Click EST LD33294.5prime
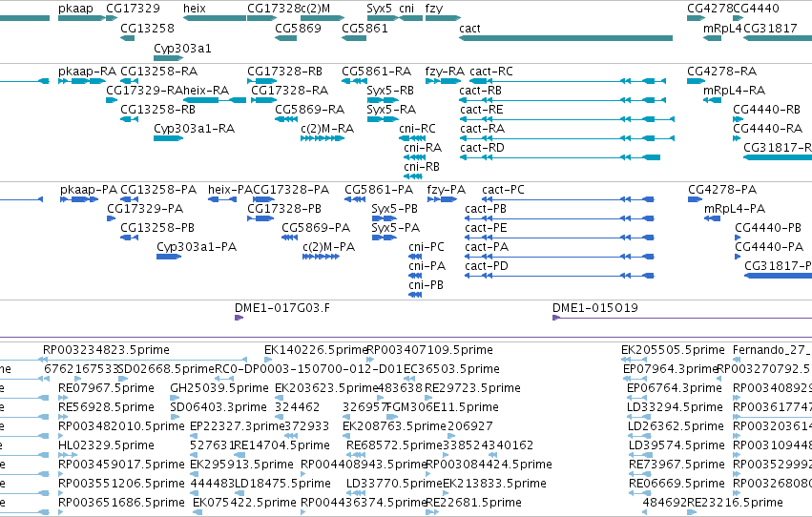Screen dimensions: 812x517 [x=675, y=407]
